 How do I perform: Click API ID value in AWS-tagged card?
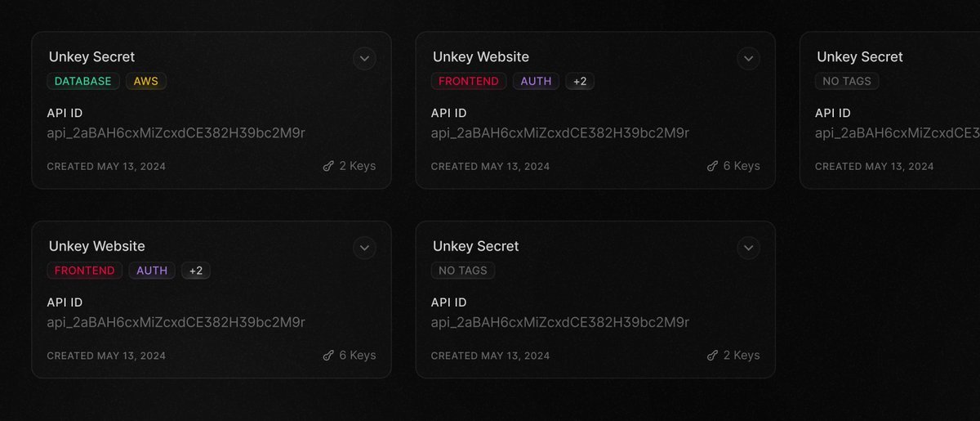coord(176,132)
